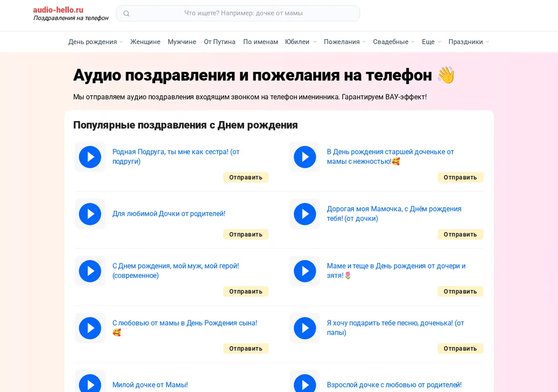Open the Свадебные dropdown menu
The height and width of the screenshot is (392, 558).
394,42
